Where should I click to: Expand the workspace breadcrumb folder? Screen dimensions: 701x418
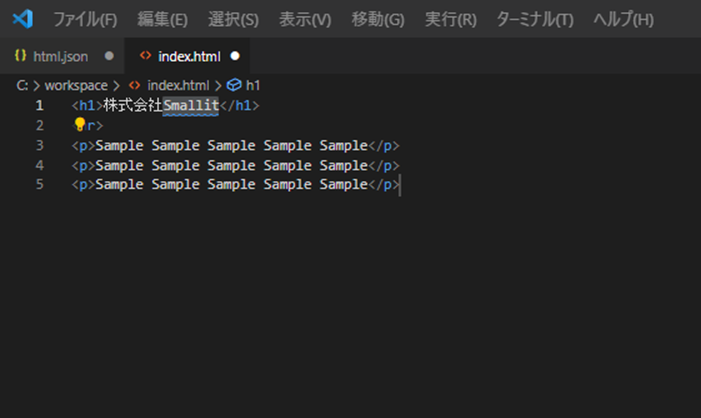coord(76,86)
